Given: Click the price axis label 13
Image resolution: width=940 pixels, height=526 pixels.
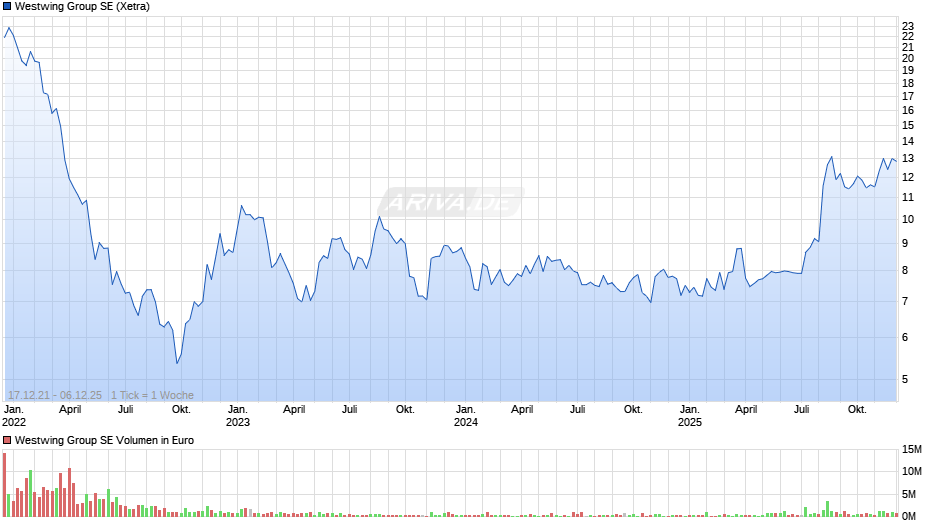Looking at the screenshot, I should coord(908,159).
